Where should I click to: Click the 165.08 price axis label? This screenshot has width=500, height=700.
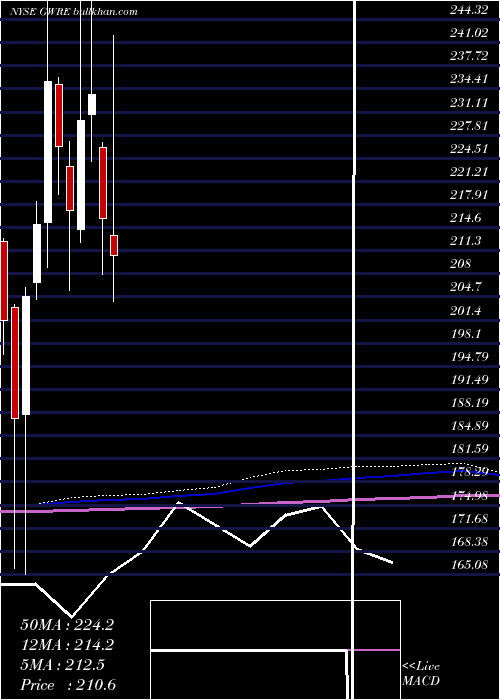click(x=468, y=564)
